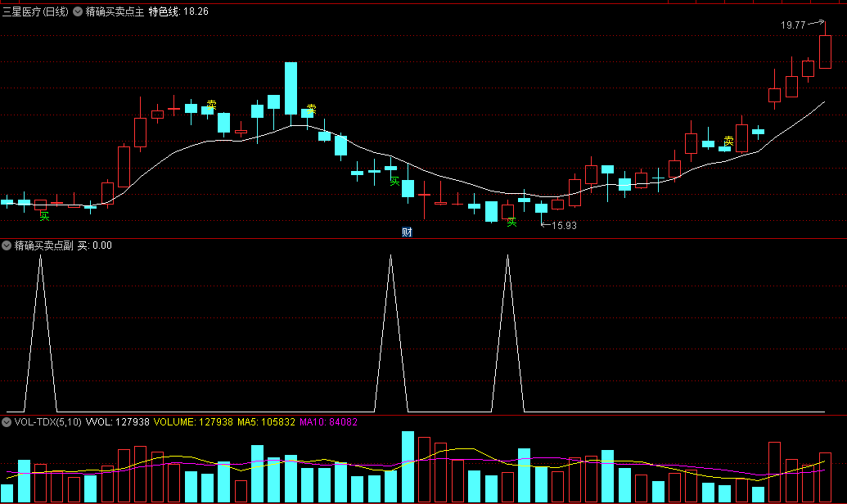This screenshot has height=504, width=847.
Task: Click the 买 signal beside the 15.93 low
Action: 511,222
